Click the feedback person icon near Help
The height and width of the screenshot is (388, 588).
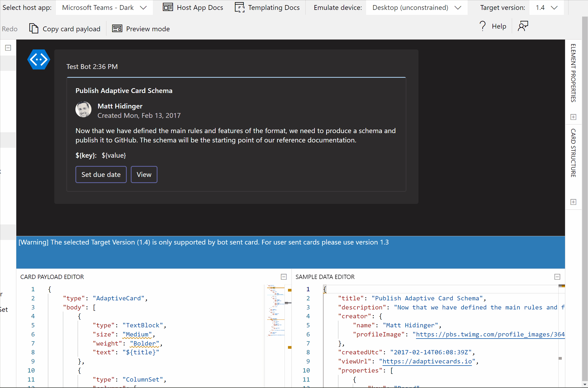point(523,26)
